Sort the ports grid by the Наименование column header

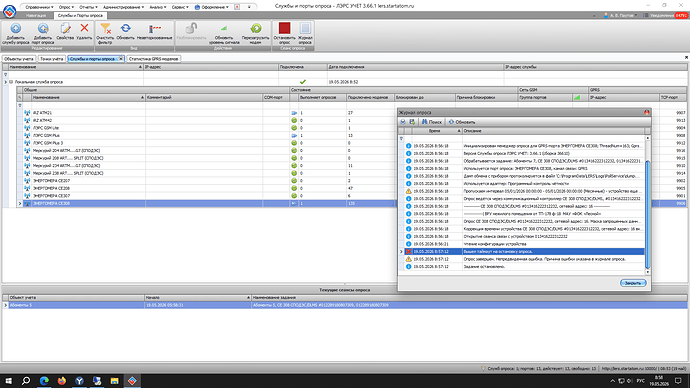87,97
